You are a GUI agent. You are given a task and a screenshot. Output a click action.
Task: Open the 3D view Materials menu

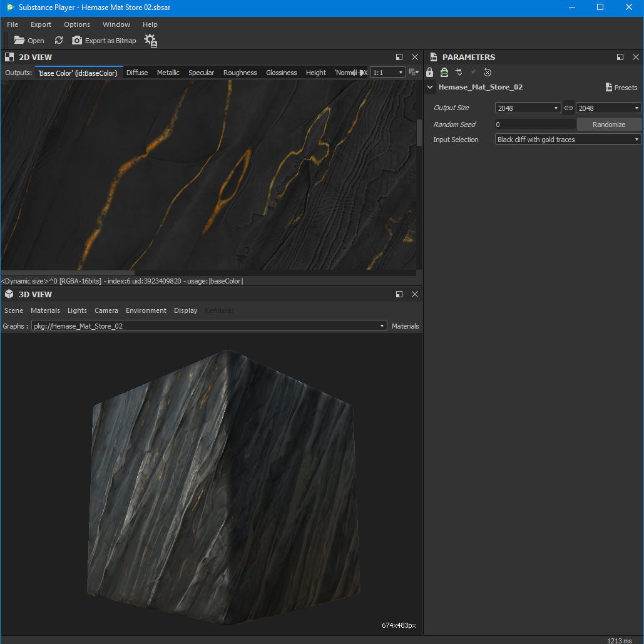tap(45, 310)
